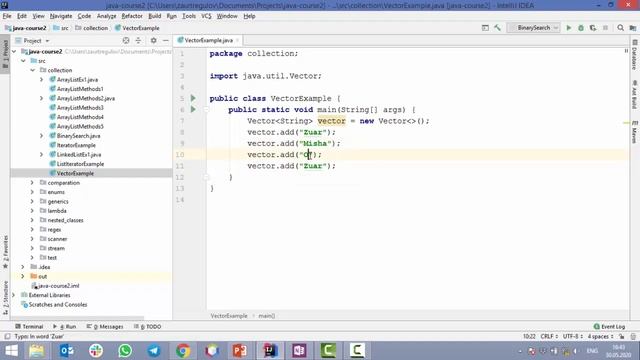Run the BinarySearch configuration with the green play icon

[x=569, y=28]
